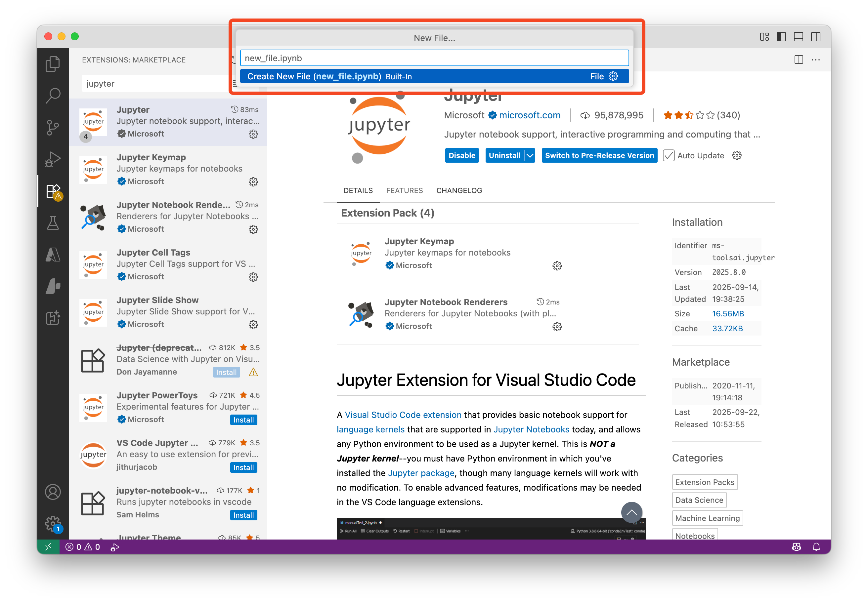Switch to the FEATURES tab

[x=404, y=190]
